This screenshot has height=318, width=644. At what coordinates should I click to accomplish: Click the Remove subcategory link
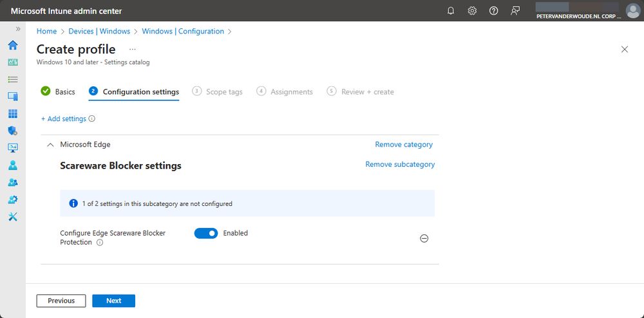[x=400, y=164]
